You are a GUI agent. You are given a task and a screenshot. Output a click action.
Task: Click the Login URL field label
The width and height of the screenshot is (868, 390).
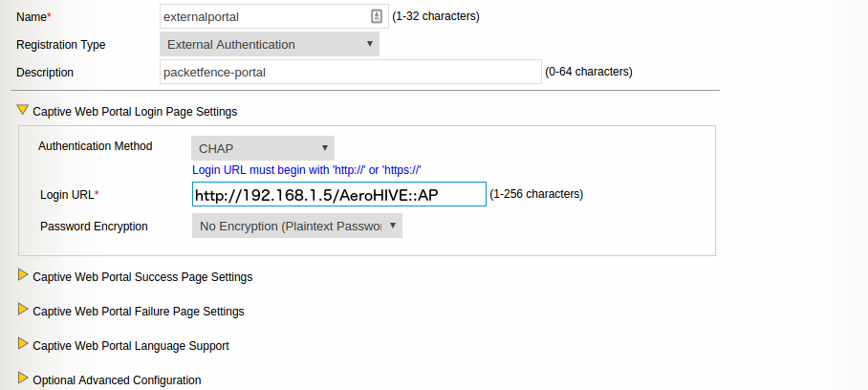[69, 195]
